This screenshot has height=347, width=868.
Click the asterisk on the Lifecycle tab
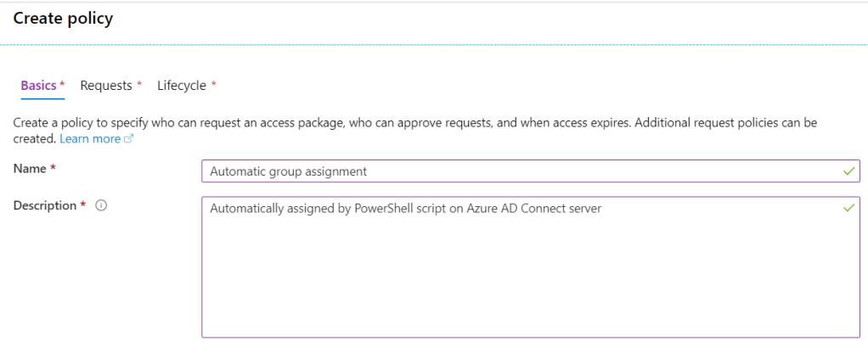[213, 85]
